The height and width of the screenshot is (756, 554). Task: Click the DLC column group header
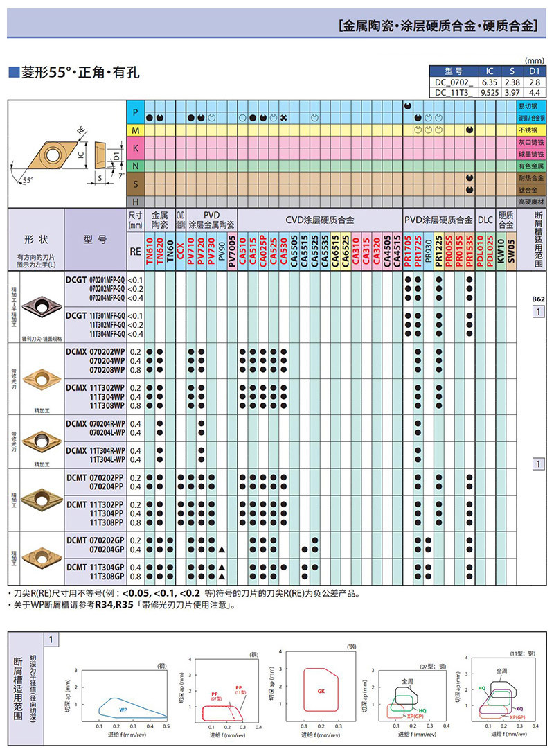tap(485, 220)
